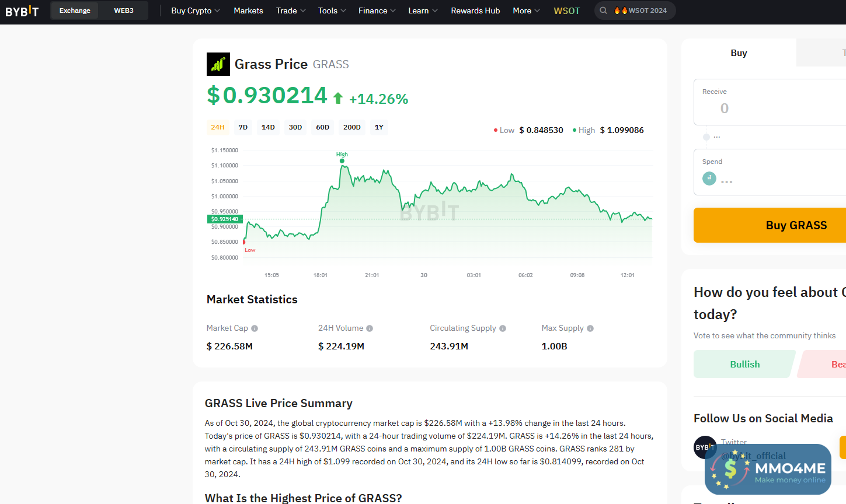Select the 7D chart range

243,127
